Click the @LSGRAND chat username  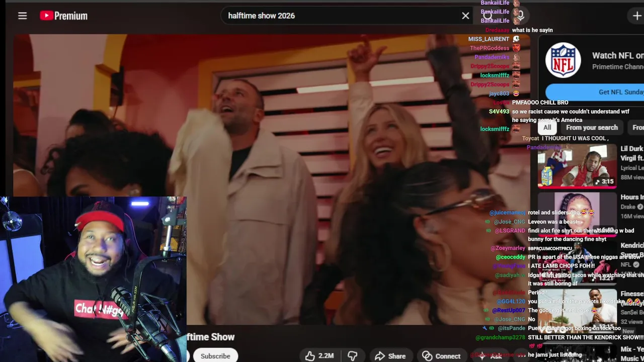(x=510, y=231)
